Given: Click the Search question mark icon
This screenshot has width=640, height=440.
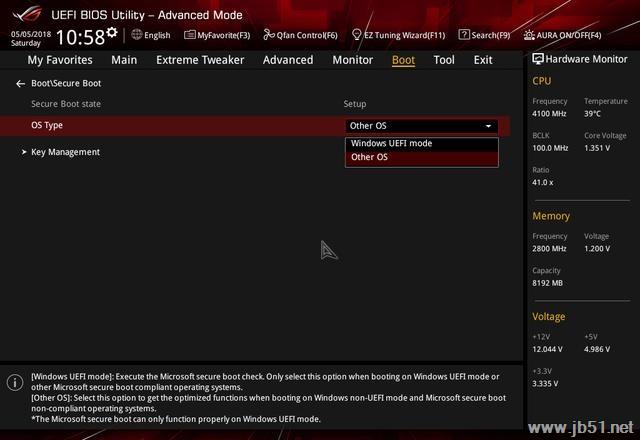Looking at the screenshot, I should [464, 35].
